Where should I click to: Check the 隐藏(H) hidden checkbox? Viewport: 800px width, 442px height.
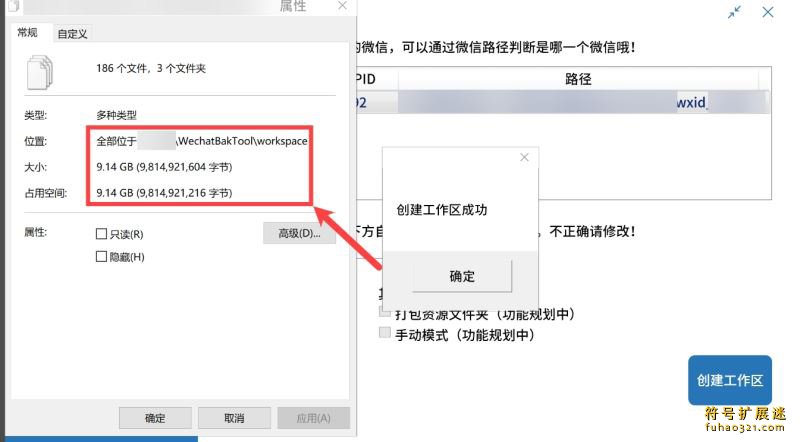coord(102,256)
